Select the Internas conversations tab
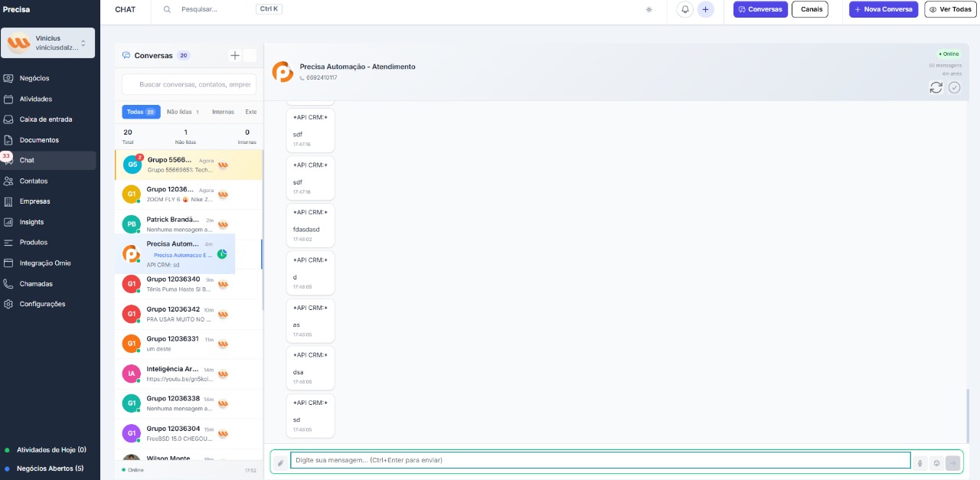This screenshot has width=980, height=480. tap(223, 112)
